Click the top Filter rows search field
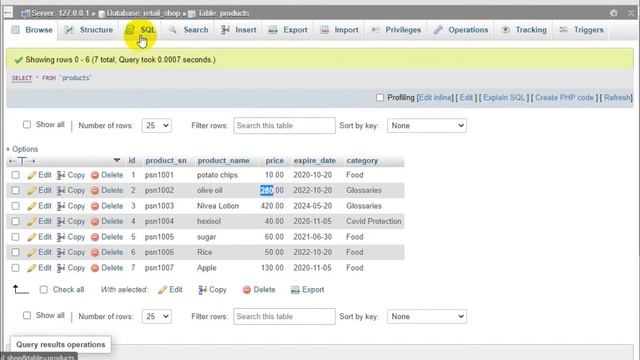 pyautogui.click(x=284, y=125)
